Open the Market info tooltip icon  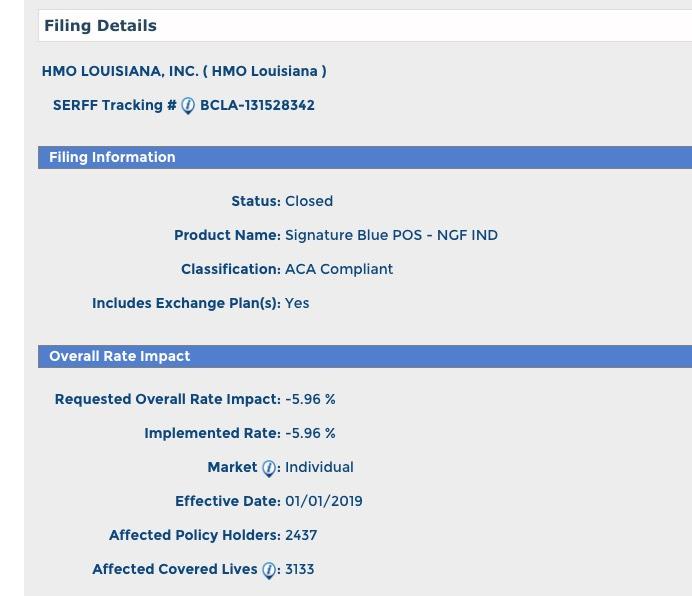268,468
